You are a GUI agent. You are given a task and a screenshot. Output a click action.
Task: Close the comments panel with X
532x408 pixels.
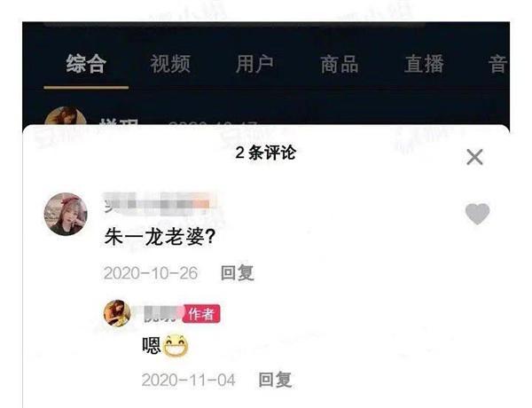474,157
